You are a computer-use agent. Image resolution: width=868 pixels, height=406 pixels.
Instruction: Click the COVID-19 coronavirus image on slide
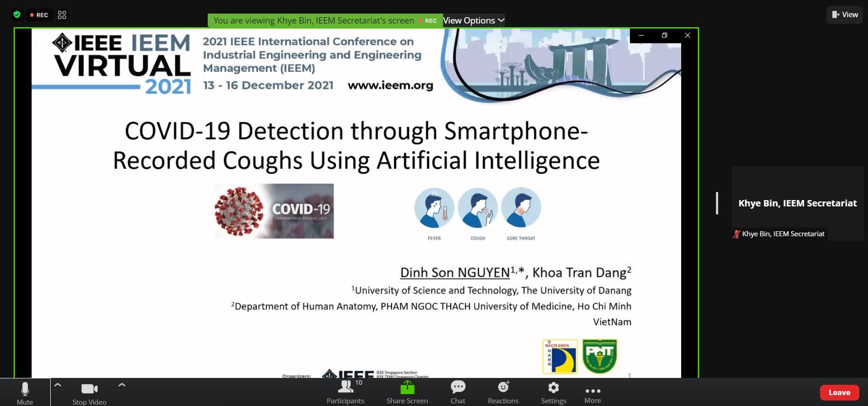pos(274,211)
